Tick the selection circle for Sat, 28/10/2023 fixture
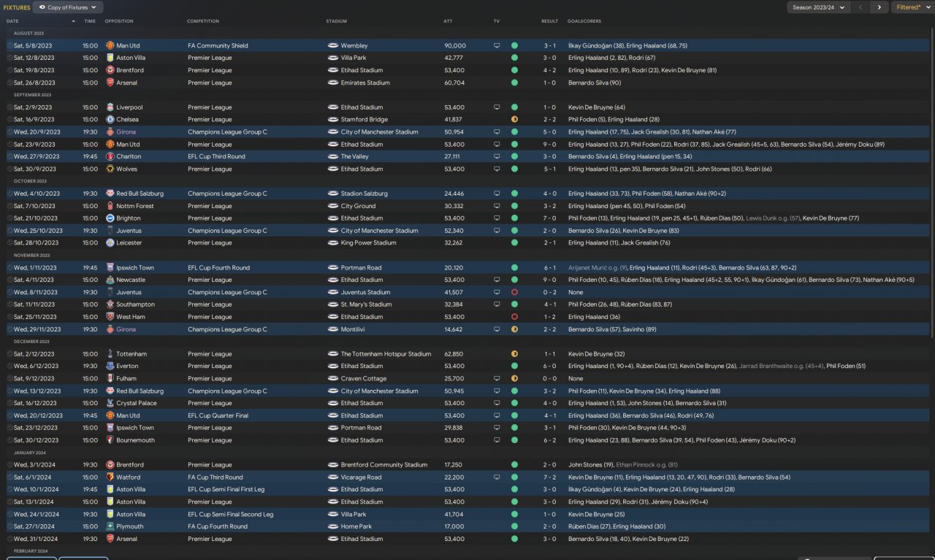Viewport: 935px width, 560px height. pyautogui.click(x=9, y=242)
